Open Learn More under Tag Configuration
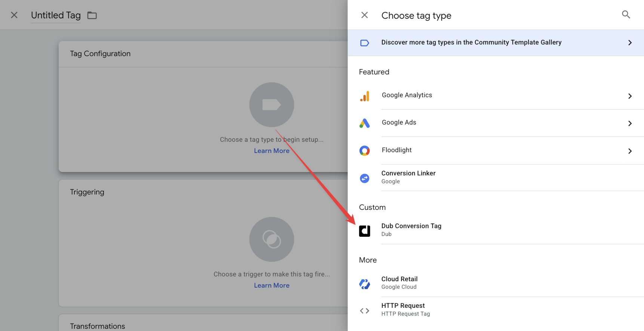 pos(272,151)
